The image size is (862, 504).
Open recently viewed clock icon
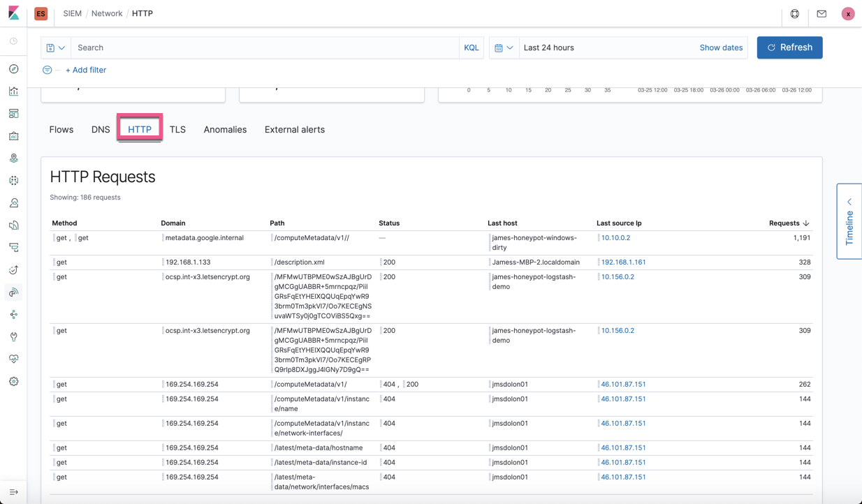13,41
